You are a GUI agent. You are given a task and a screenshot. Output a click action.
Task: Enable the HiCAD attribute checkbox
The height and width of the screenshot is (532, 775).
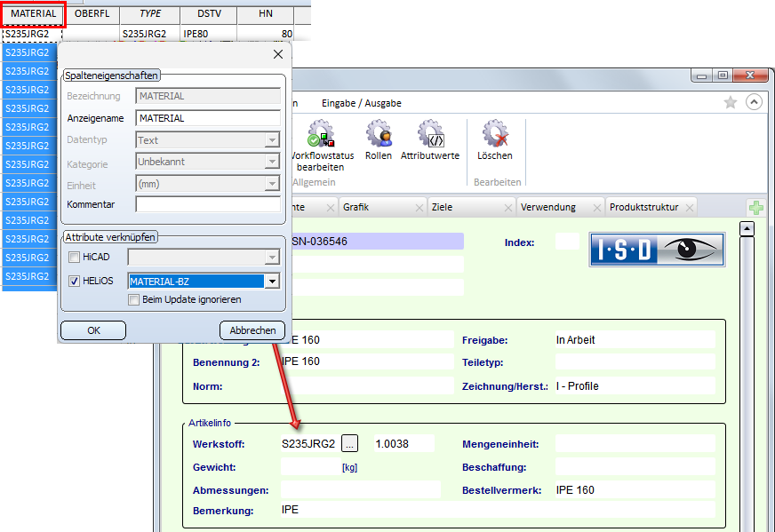75,258
